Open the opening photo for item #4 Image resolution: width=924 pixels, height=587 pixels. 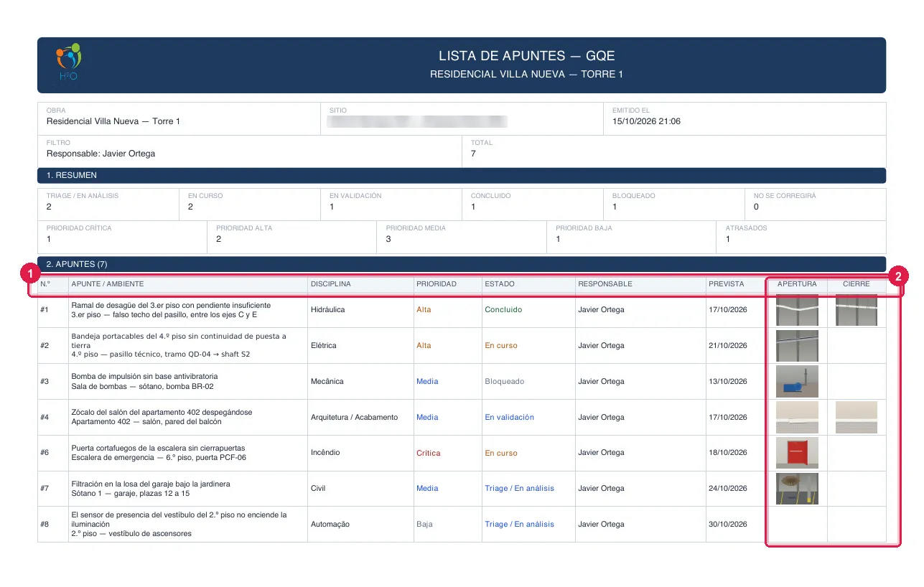click(x=797, y=417)
